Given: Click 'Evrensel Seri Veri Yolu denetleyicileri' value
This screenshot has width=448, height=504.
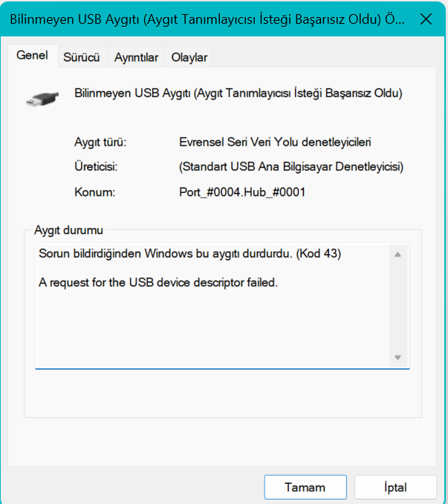Looking at the screenshot, I should [275, 142].
